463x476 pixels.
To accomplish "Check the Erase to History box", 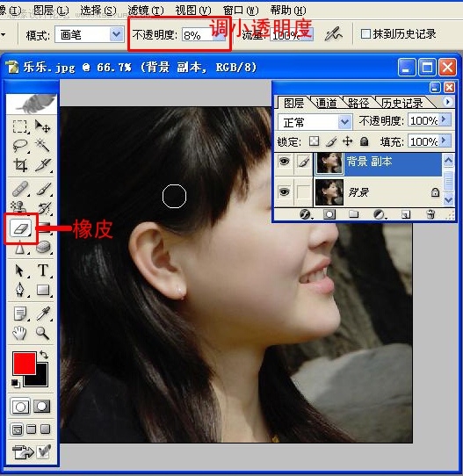I will [x=365, y=33].
